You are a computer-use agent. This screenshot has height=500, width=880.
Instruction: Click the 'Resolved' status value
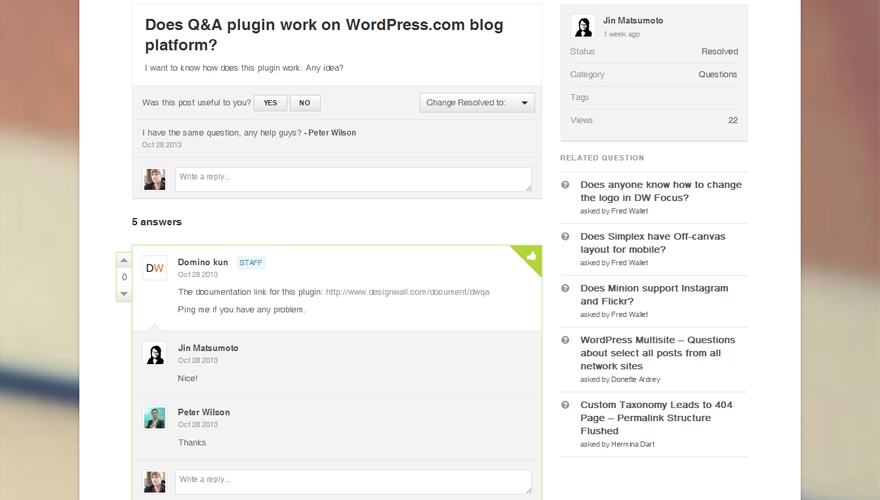pyautogui.click(x=719, y=51)
